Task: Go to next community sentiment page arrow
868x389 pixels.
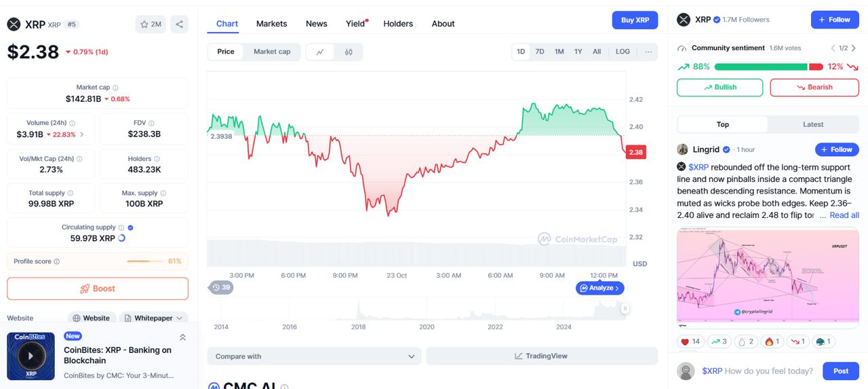Action: 854,48
